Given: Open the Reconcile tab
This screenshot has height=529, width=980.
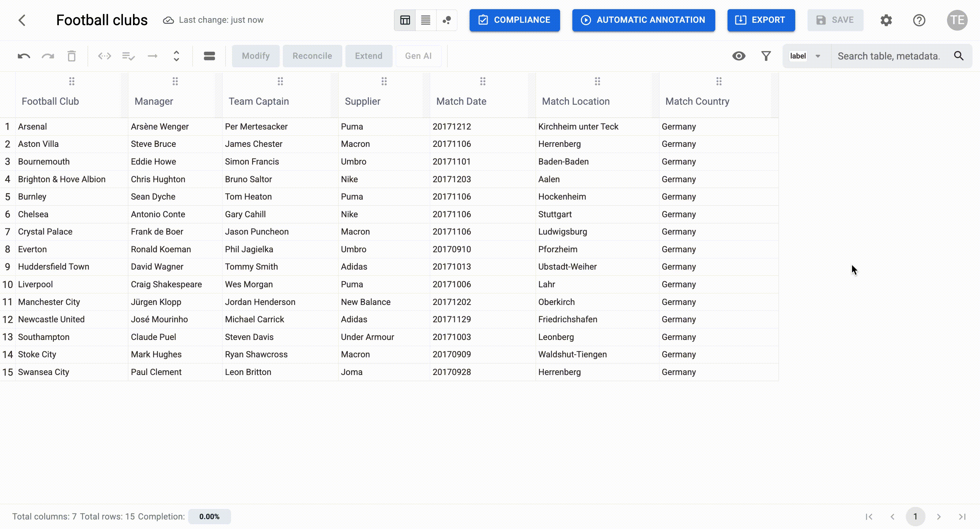Looking at the screenshot, I should [312, 56].
